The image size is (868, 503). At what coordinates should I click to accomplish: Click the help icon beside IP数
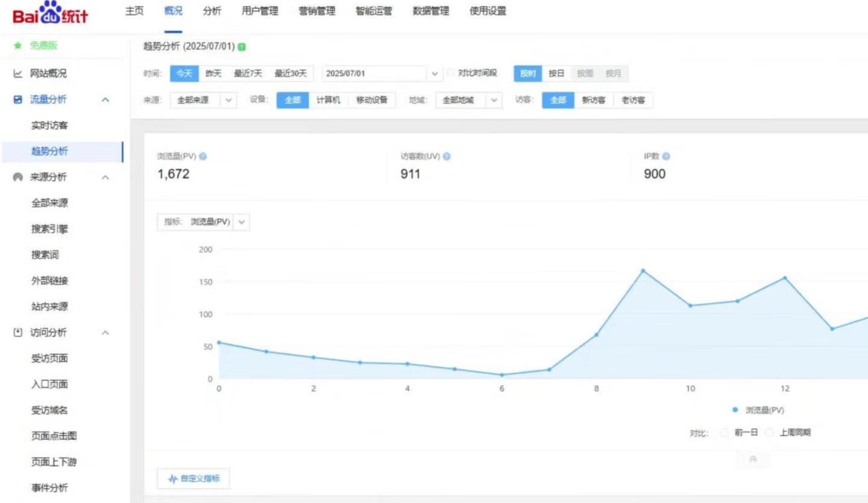coord(666,157)
